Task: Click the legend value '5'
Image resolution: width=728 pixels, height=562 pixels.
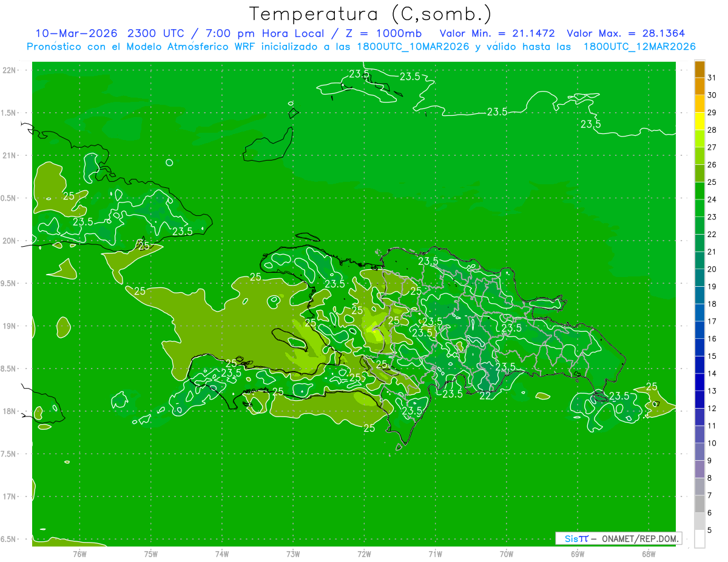Action: point(710,530)
